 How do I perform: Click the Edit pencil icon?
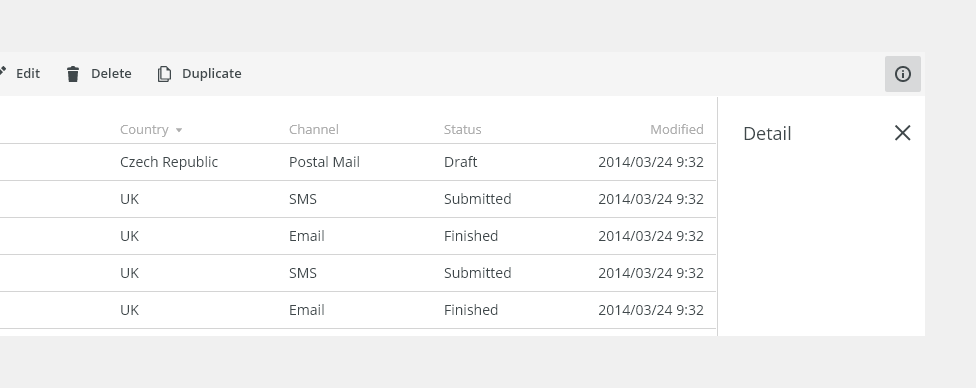tap(2, 72)
